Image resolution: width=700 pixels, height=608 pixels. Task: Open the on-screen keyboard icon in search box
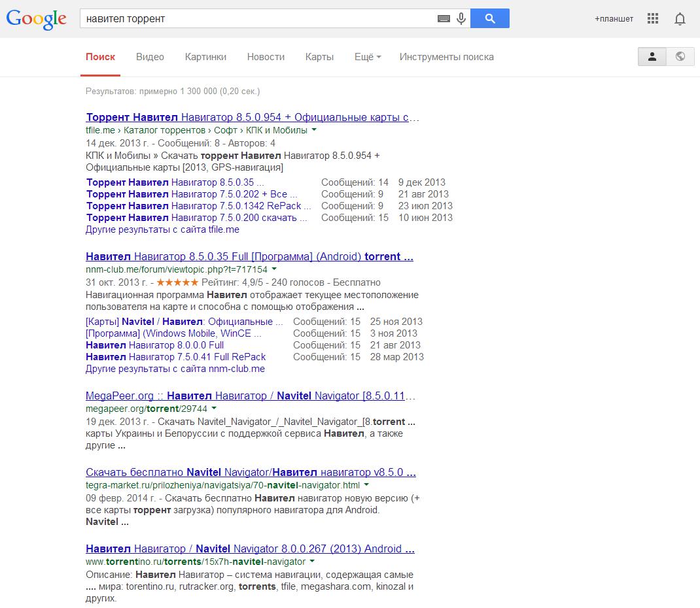point(444,19)
